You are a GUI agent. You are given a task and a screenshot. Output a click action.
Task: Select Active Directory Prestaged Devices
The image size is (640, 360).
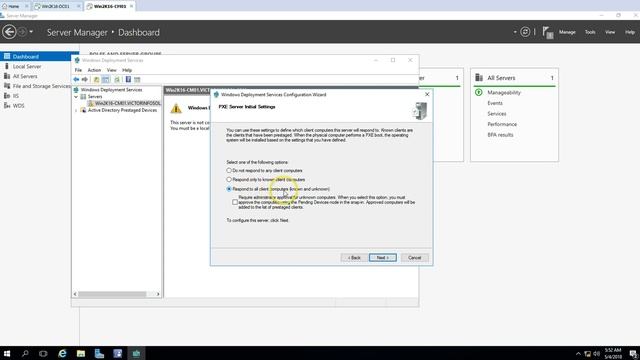122,110
